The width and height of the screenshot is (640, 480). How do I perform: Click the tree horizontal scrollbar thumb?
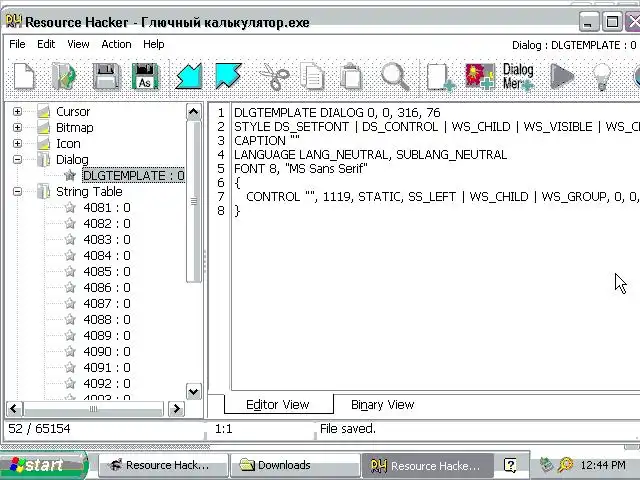[x=93, y=409]
